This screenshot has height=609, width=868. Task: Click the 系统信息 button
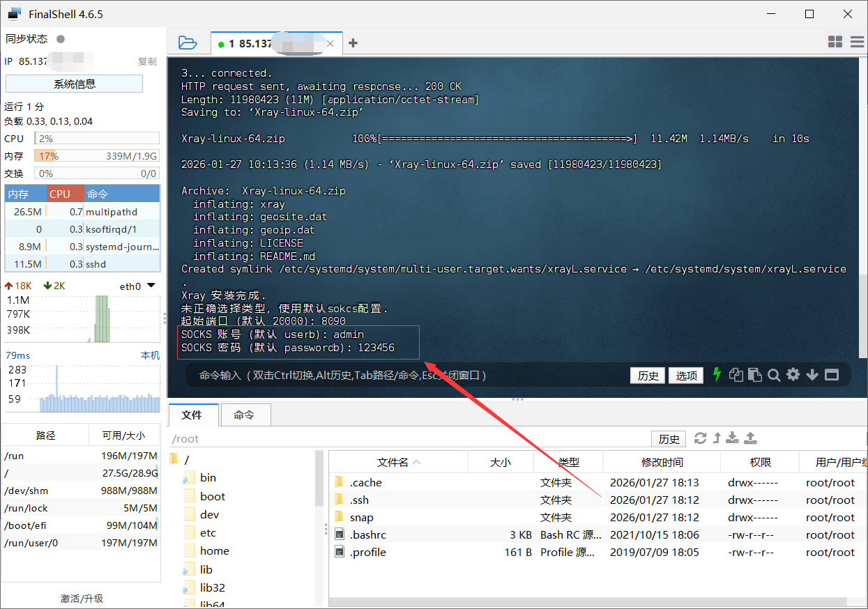point(74,84)
